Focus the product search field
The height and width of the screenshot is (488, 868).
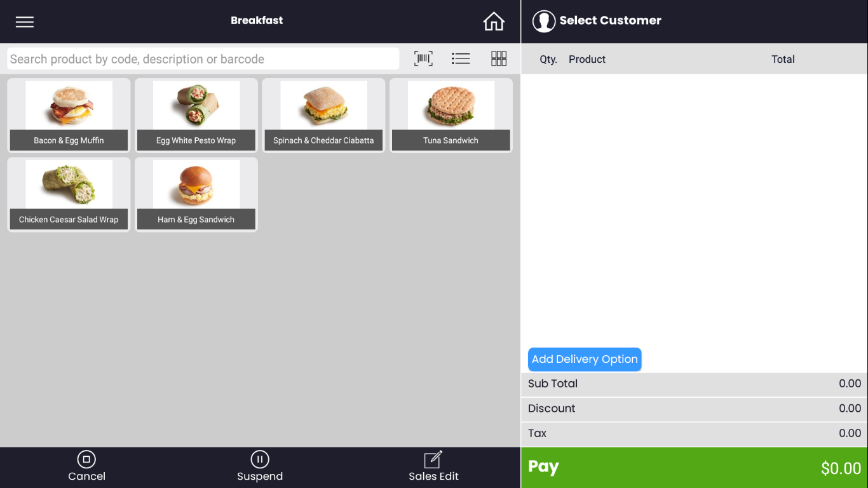tap(203, 59)
